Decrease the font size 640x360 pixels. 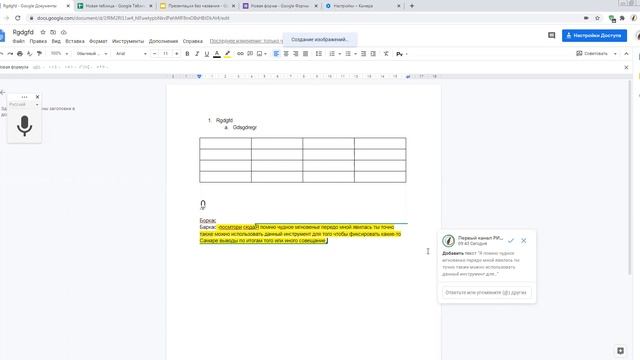point(154,54)
